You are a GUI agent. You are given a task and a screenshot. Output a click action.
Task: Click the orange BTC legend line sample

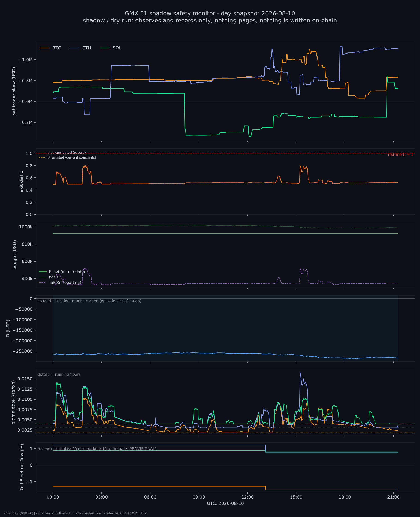[x=44, y=48]
